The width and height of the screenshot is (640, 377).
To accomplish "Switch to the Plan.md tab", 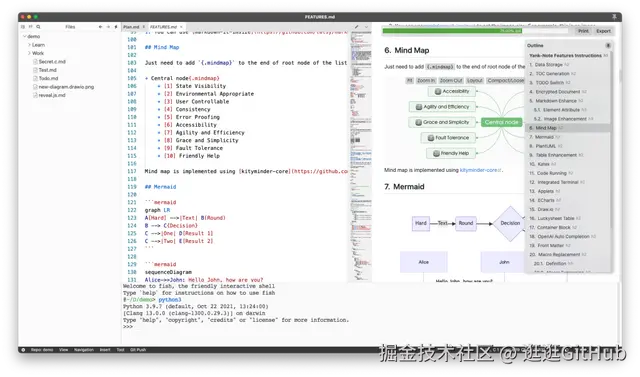I will (131, 27).
